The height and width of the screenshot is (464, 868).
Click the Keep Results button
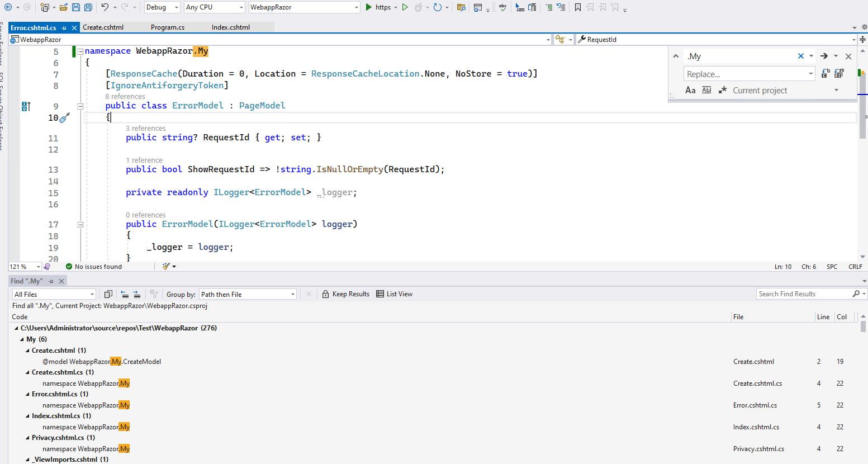[x=345, y=294]
